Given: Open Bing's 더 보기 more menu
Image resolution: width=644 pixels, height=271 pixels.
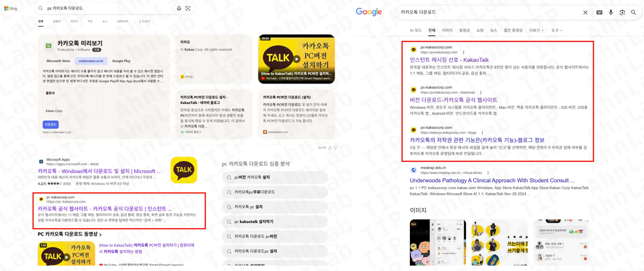Looking at the screenshot, I should (x=145, y=21).
